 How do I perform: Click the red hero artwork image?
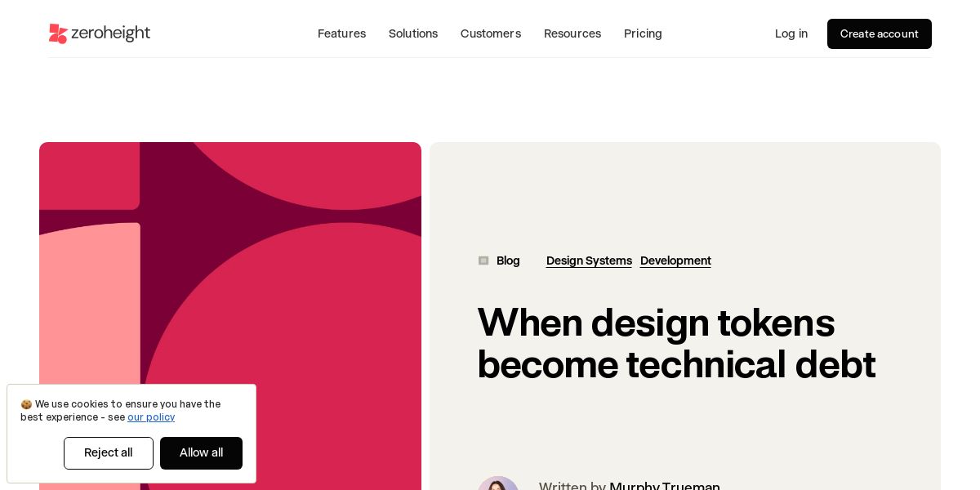230,316
